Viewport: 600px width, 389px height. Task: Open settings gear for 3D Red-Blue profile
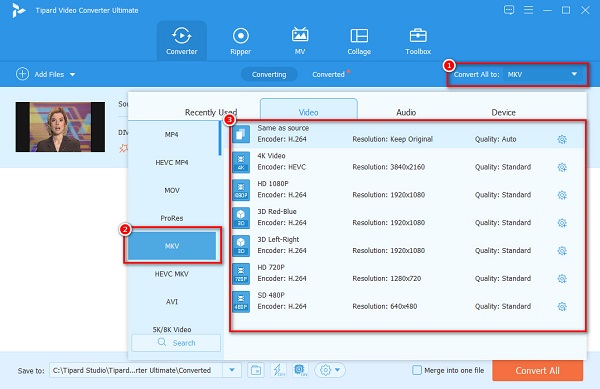562,223
